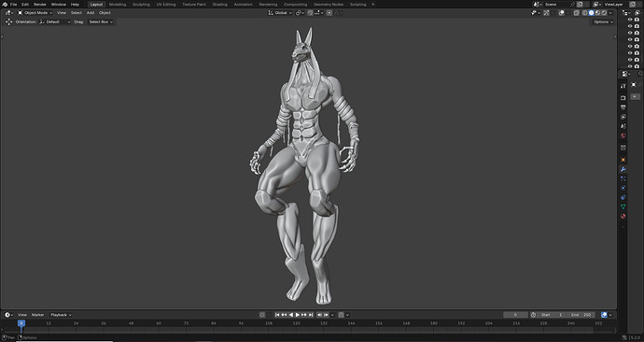Open the viewport Add menu

click(90, 13)
